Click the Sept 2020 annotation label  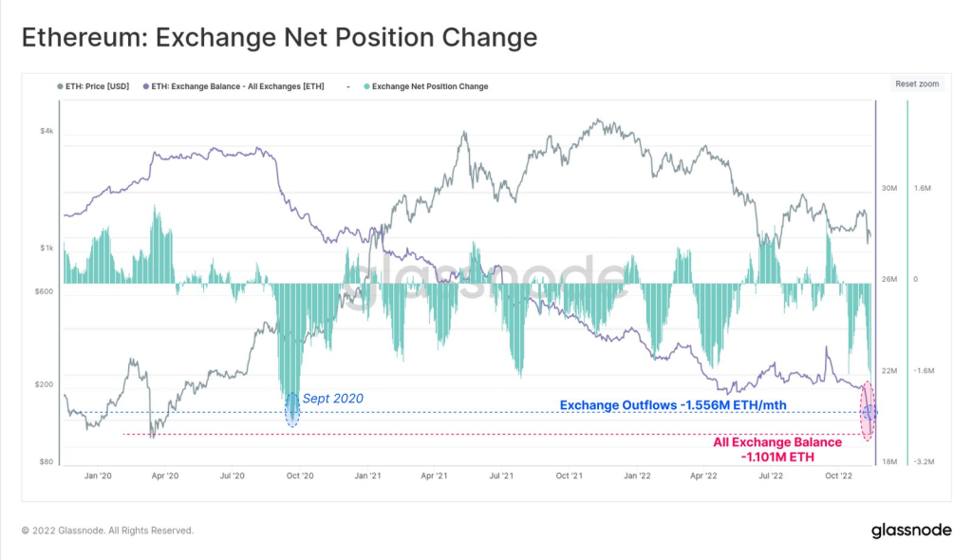point(333,399)
